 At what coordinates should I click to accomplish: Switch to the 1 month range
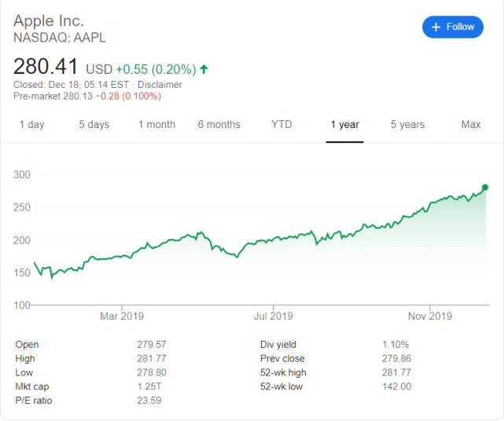[156, 124]
